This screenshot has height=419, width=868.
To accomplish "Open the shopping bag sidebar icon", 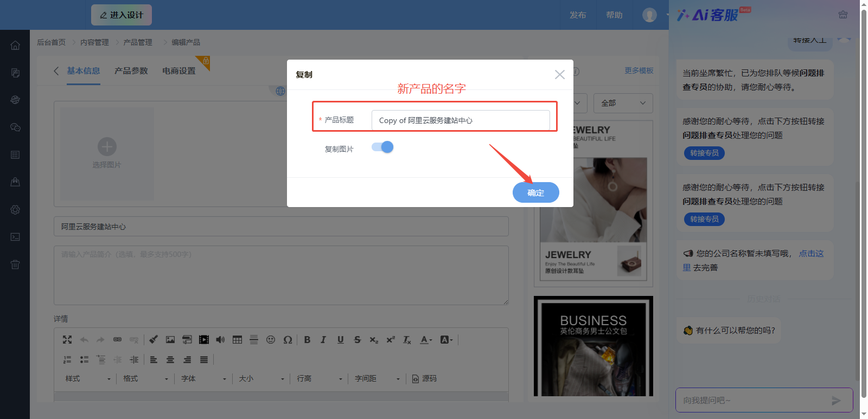I will coord(15,182).
